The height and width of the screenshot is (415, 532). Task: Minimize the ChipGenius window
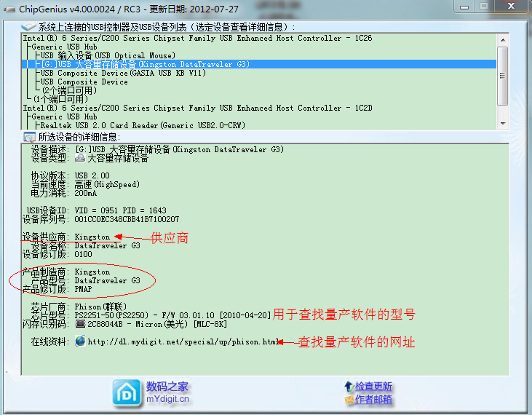point(464,6)
